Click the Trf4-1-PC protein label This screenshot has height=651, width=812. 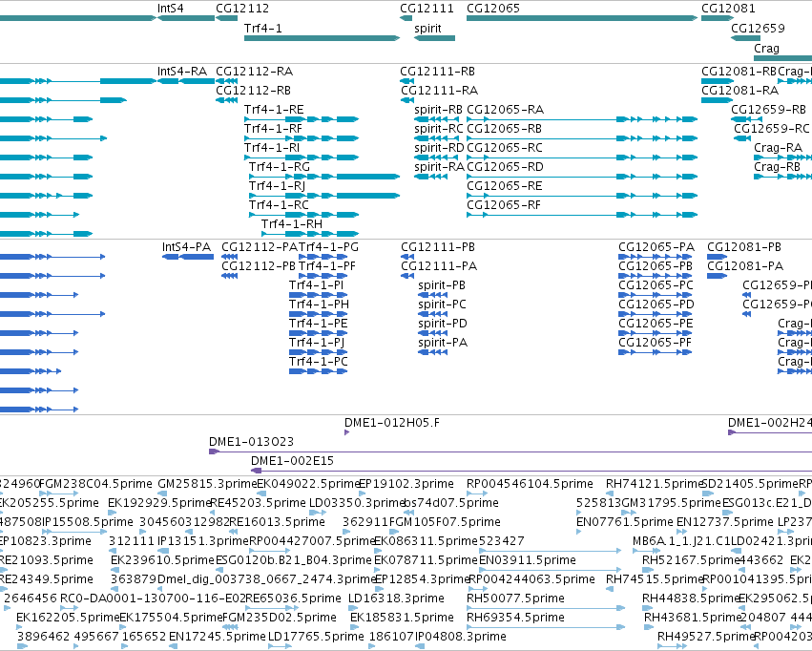(319, 362)
